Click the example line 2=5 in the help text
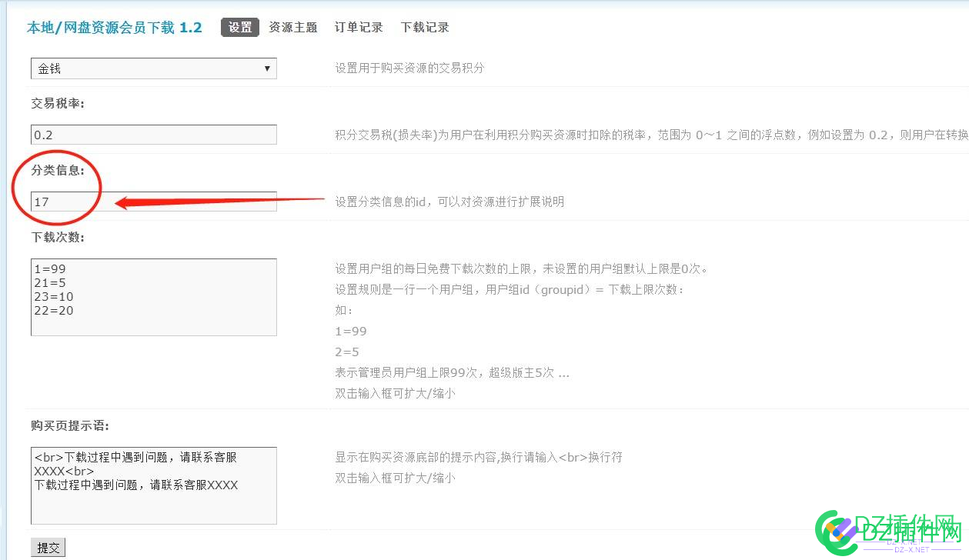The height and width of the screenshot is (560, 969). 347,352
